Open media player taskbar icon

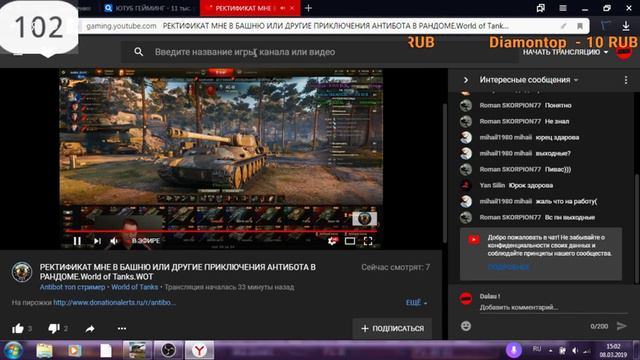[x=74, y=351]
